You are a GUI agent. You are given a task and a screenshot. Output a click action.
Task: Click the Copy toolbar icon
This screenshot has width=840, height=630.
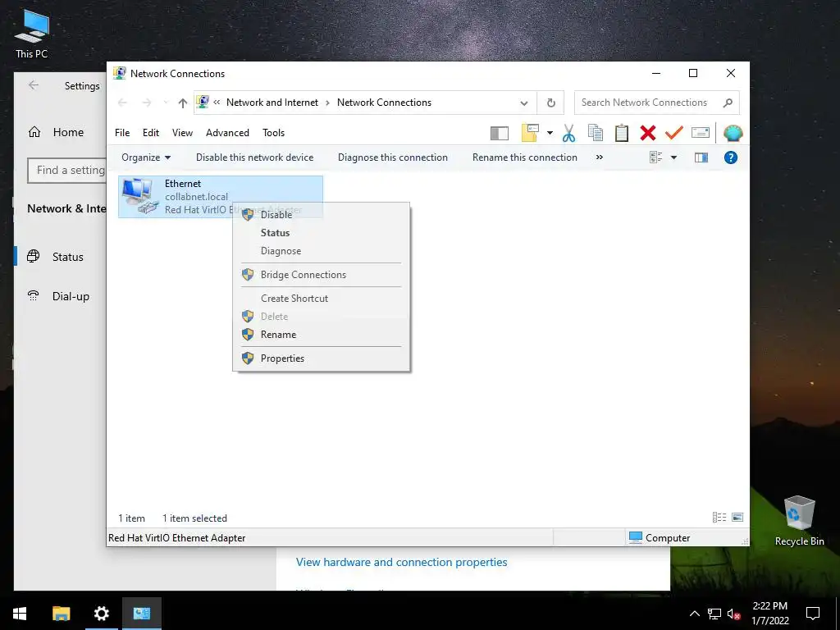596,133
